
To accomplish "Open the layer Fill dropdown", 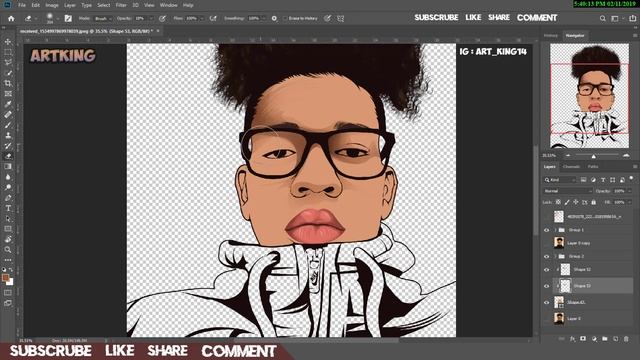I will [629, 202].
